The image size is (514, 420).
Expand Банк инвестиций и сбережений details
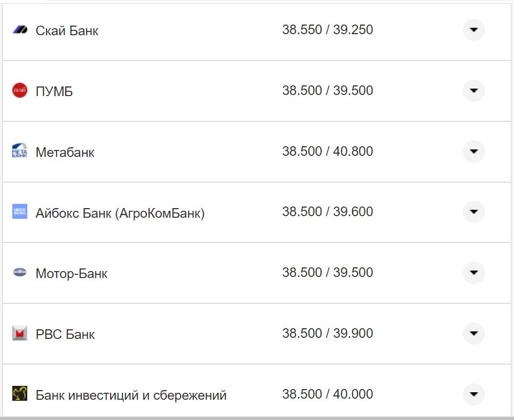pyautogui.click(x=473, y=394)
